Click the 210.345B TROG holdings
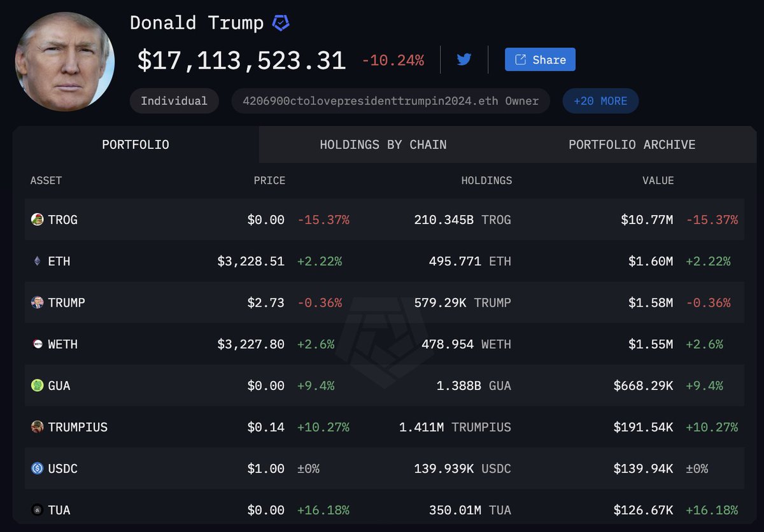The width and height of the screenshot is (764, 532). tap(463, 220)
